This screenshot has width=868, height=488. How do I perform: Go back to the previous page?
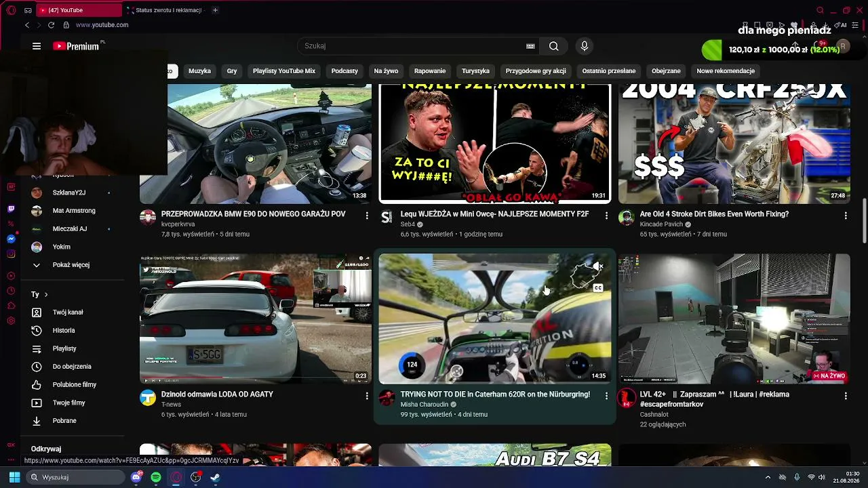point(27,25)
